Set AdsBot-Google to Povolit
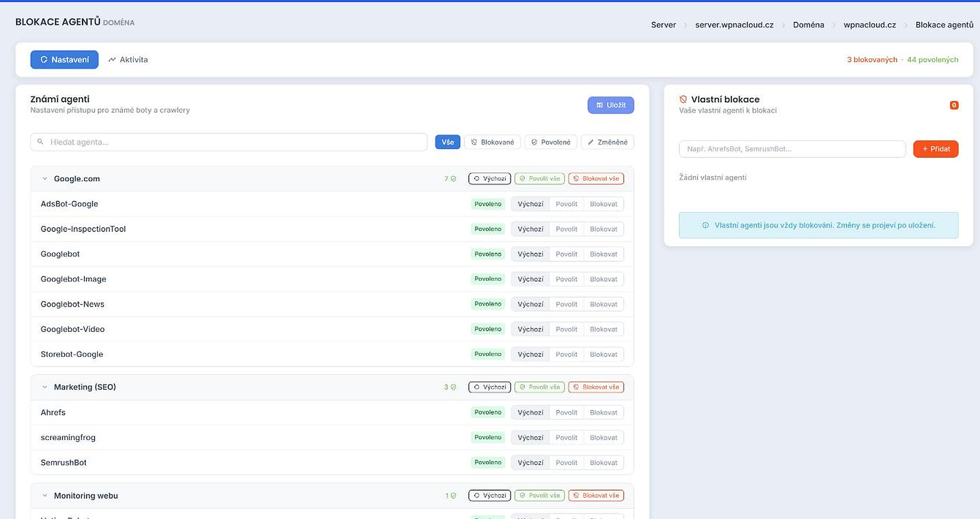 (x=566, y=204)
